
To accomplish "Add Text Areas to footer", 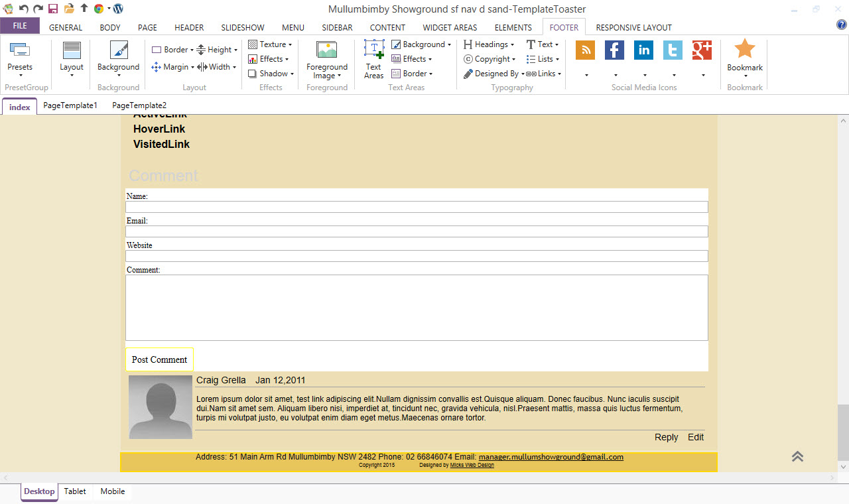I will click(x=374, y=60).
